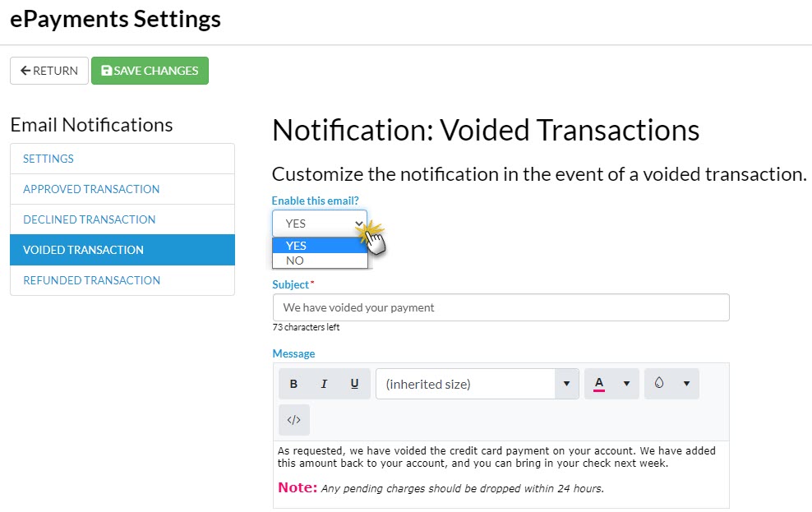Select YES in the enable dropdown list
This screenshot has width=812, height=512.
[320, 246]
